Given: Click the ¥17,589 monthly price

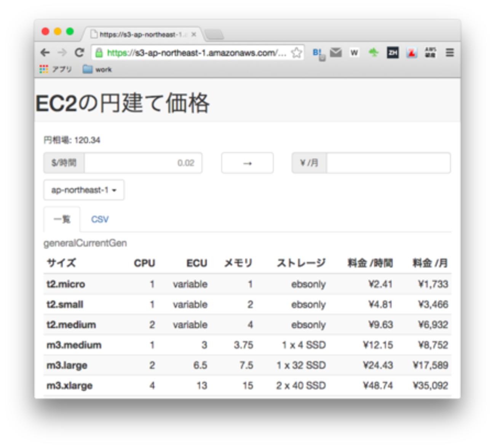Looking at the screenshot, I should (431, 365).
